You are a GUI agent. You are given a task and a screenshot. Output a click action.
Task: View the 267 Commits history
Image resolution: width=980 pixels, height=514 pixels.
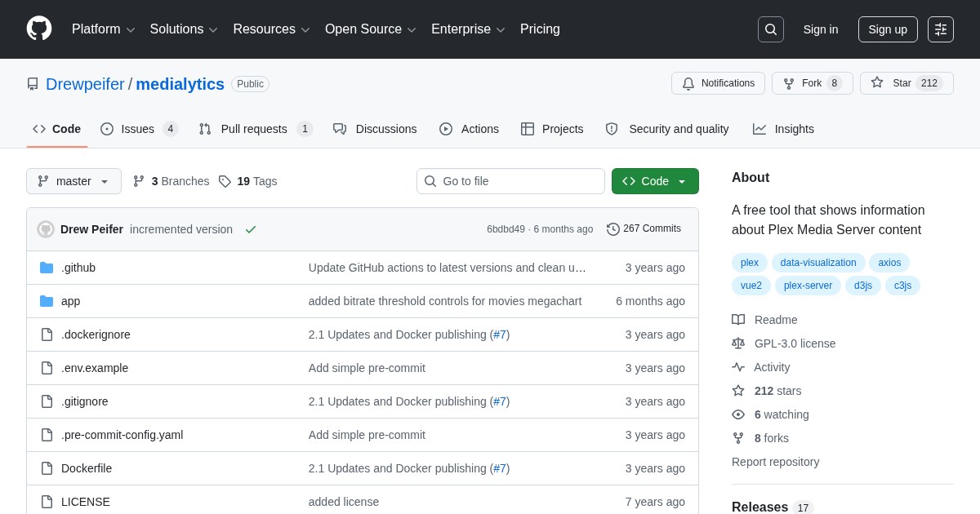point(644,229)
